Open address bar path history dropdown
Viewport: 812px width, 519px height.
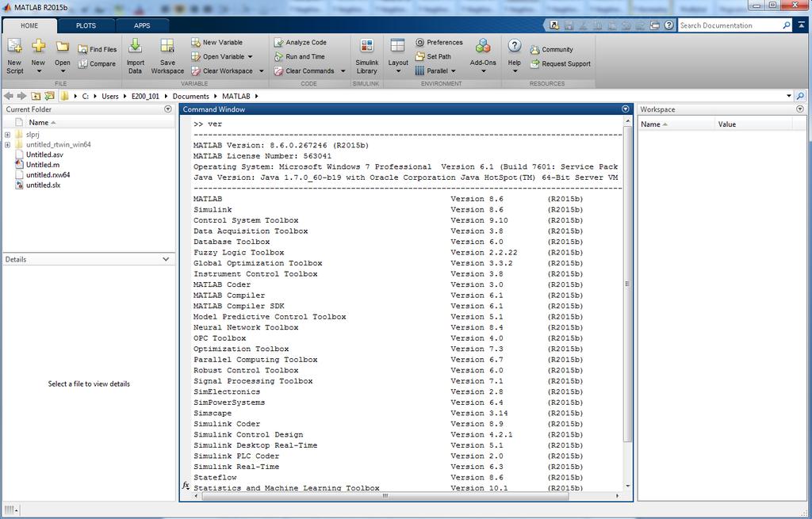(x=789, y=96)
